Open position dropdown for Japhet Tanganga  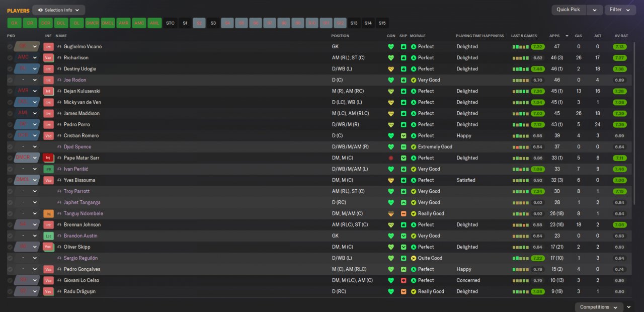point(35,202)
